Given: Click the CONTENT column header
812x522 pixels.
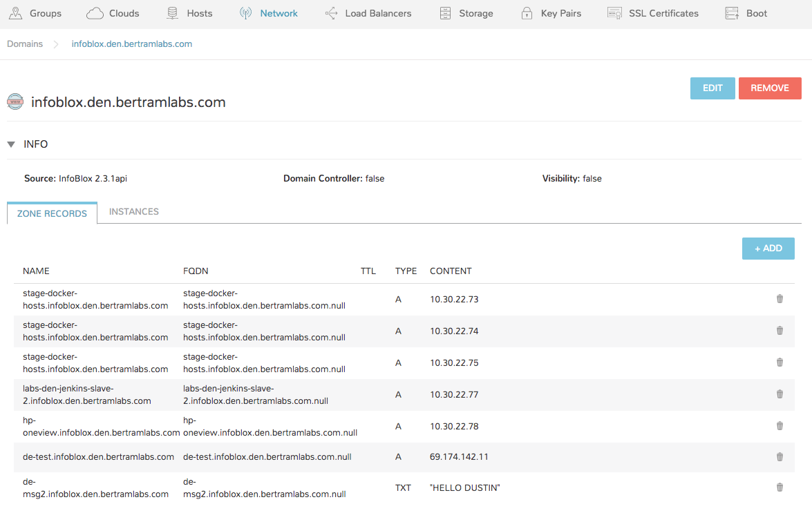Looking at the screenshot, I should (451, 271).
